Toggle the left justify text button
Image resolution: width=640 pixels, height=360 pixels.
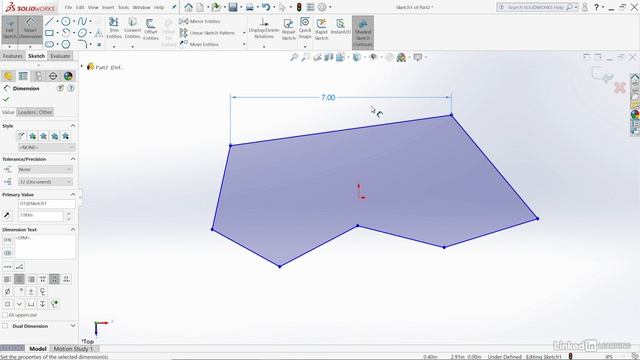pyautogui.click(x=7, y=279)
